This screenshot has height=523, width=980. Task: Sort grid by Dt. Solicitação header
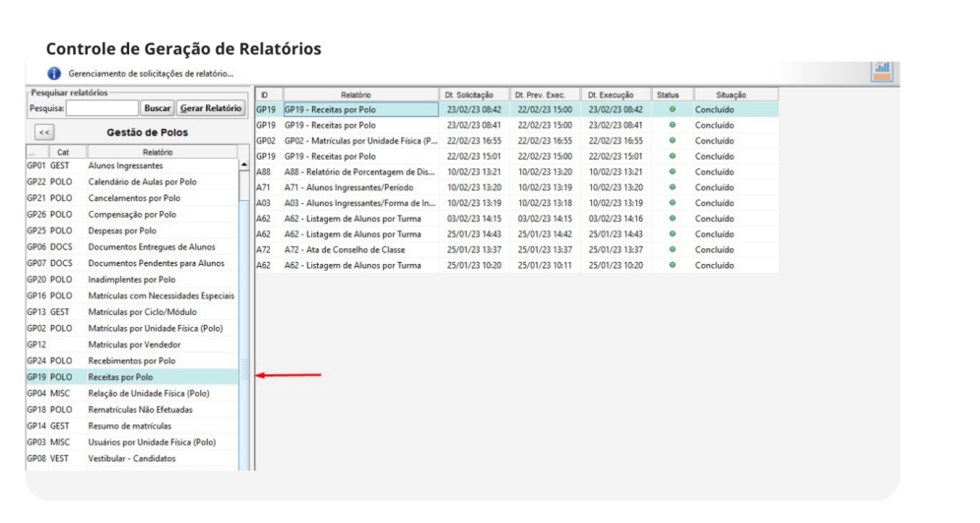pyautogui.click(x=474, y=95)
